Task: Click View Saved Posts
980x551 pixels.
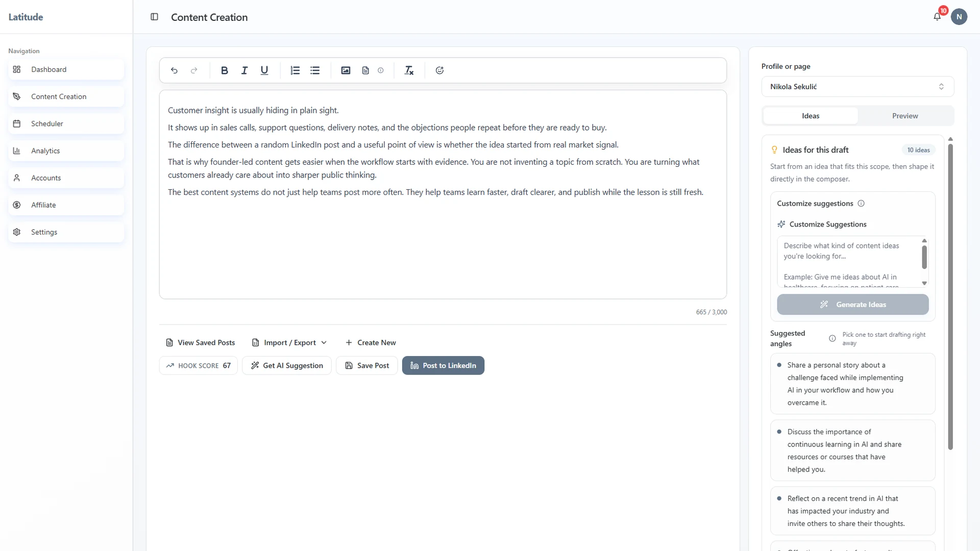Action: (x=201, y=342)
